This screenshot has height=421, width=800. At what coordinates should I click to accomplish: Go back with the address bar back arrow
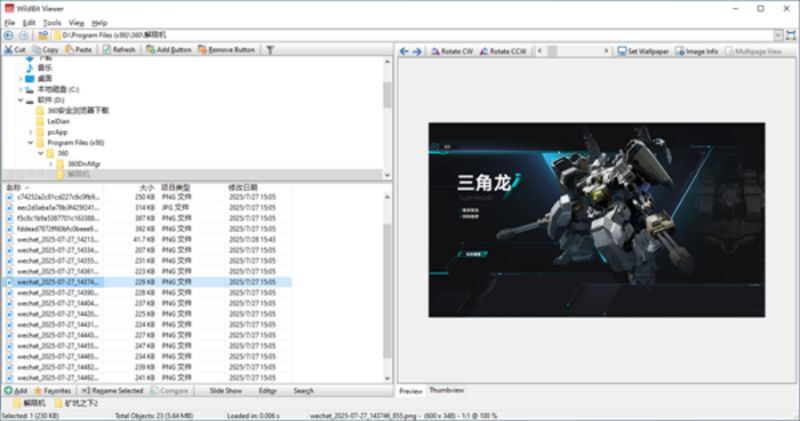(9, 35)
